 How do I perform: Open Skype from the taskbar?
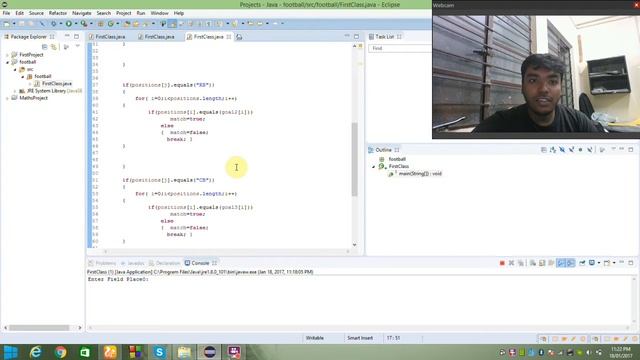pyautogui.click(x=159, y=352)
